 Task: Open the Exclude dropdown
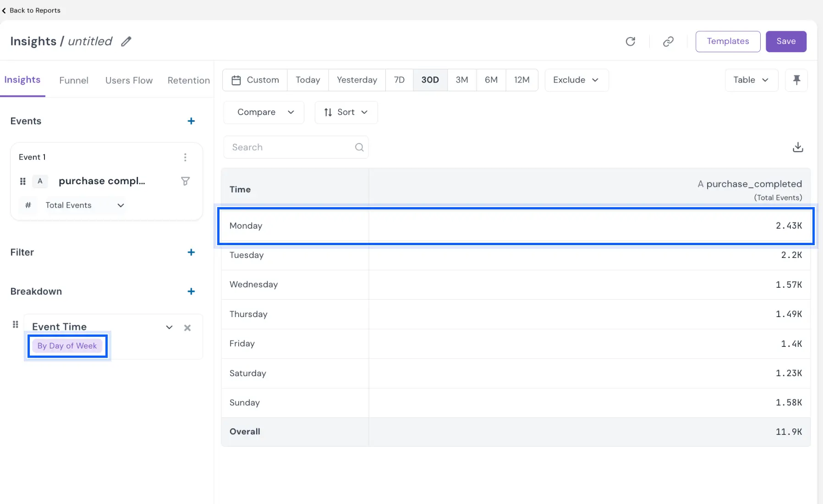[x=576, y=80]
